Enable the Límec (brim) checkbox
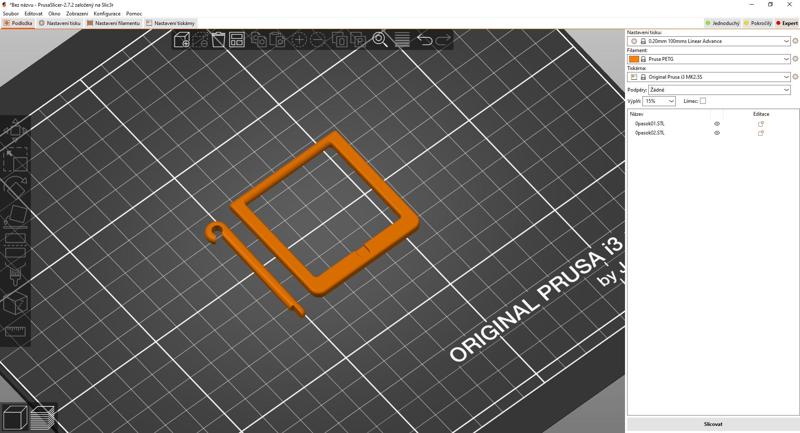 pos(703,101)
